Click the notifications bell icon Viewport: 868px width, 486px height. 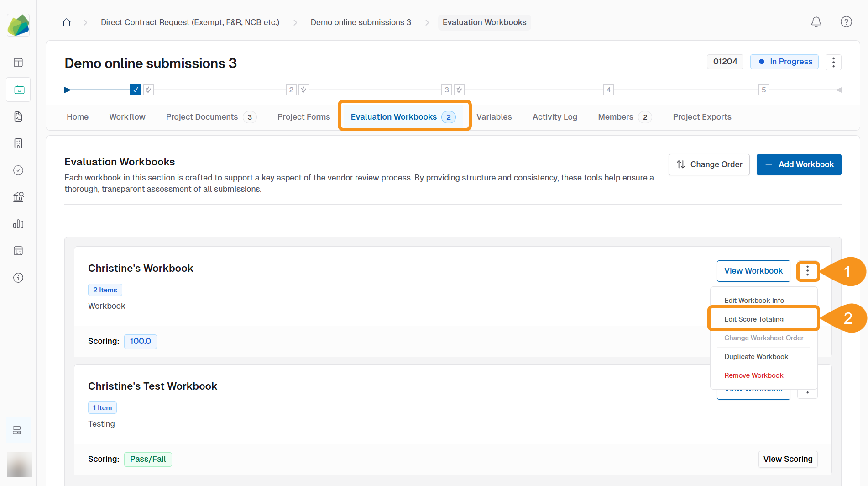pyautogui.click(x=816, y=22)
